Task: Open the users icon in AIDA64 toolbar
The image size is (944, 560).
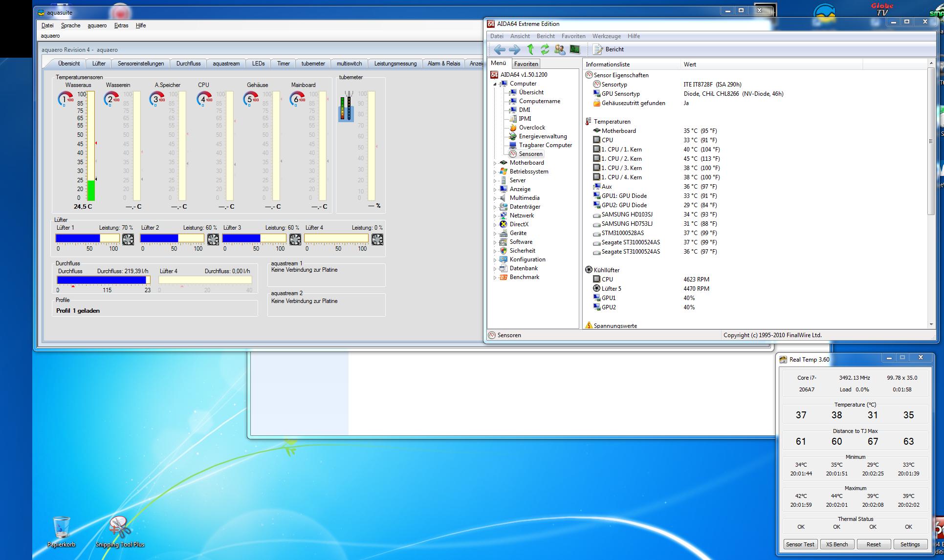Action: 560,49
